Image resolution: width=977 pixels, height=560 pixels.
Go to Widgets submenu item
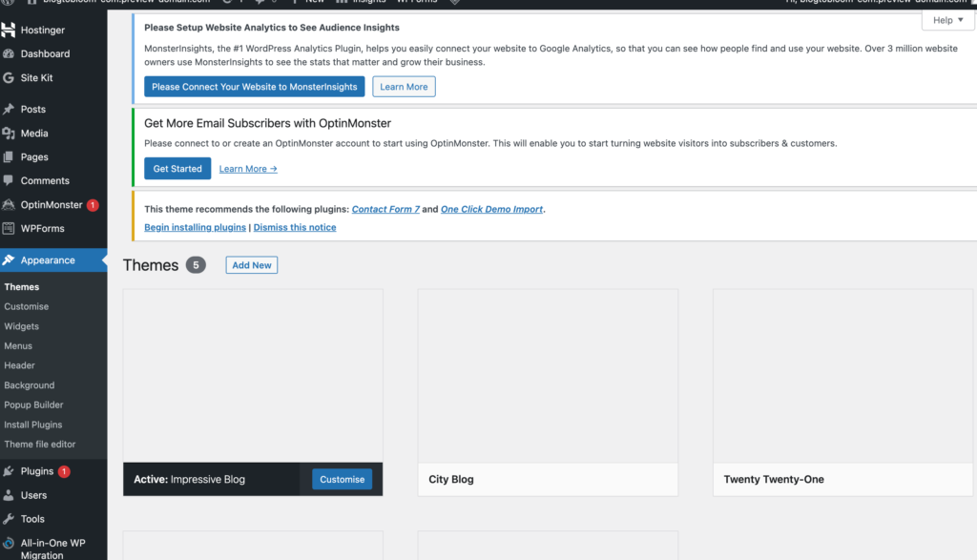click(x=21, y=326)
